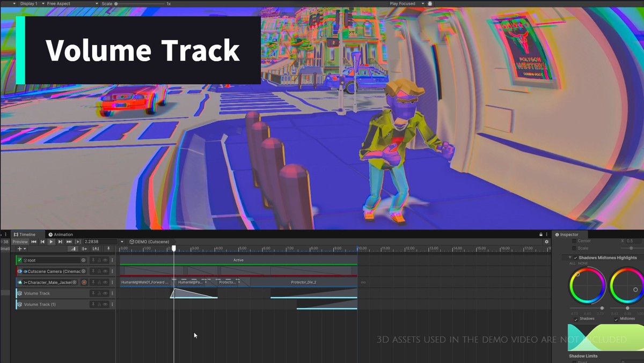Select the Mix Mode edit icon
Image resolution: width=644 pixels, height=363 pixels.
click(x=72, y=249)
